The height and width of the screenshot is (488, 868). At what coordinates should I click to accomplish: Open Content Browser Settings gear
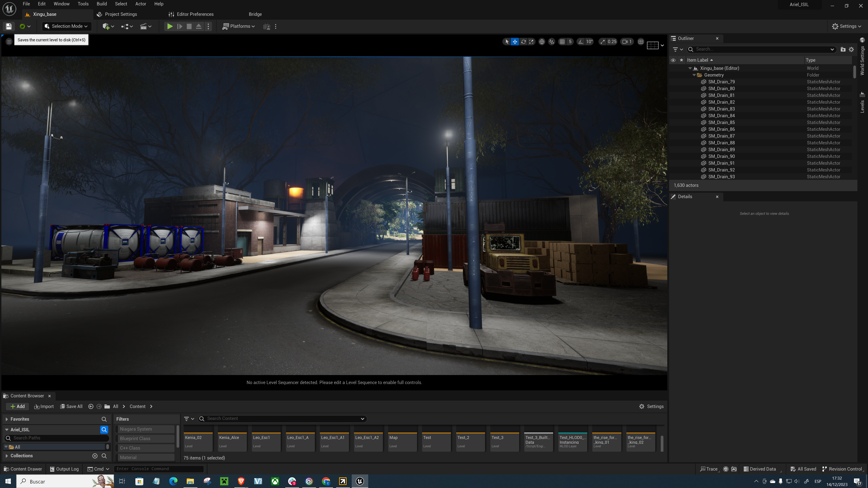point(651,406)
